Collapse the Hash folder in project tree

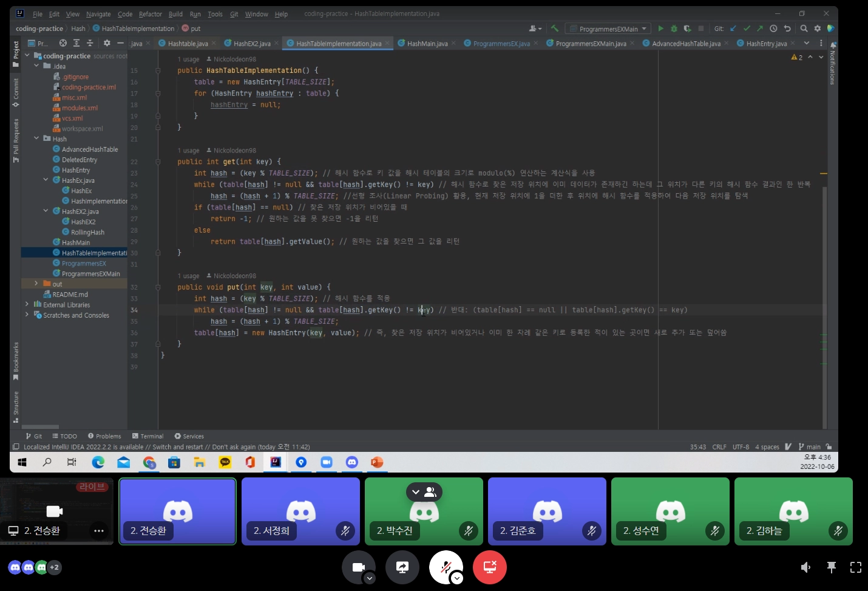(36, 138)
